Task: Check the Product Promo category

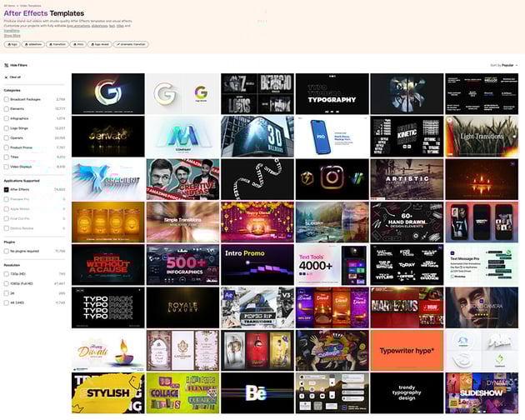Action: (7, 147)
